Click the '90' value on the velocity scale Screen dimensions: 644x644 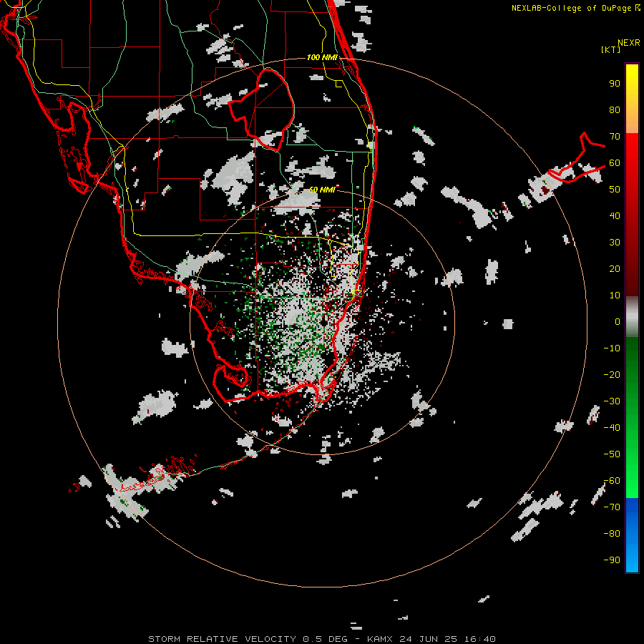point(615,84)
